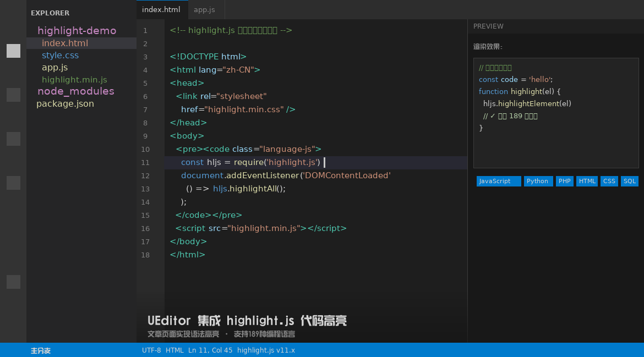This screenshot has height=357, width=644.
Task: Click the pre code class="language-js" line
Action: [248, 149]
